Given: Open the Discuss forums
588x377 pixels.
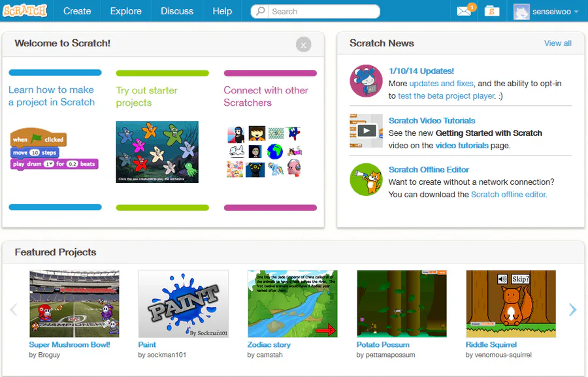Looking at the screenshot, I should [177, 11].
